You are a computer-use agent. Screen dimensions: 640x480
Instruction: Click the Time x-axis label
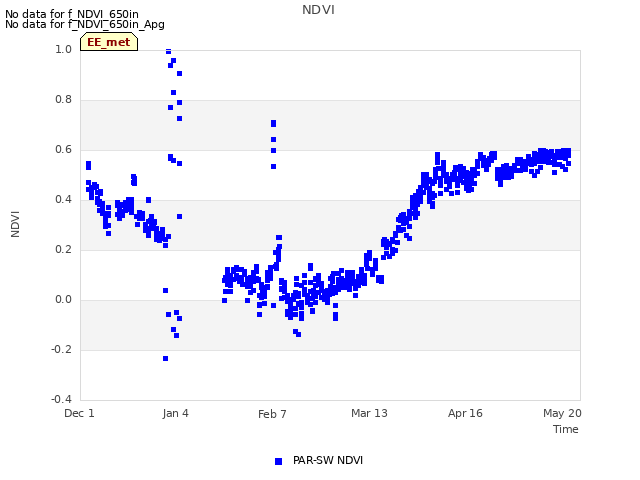[566, 429]
